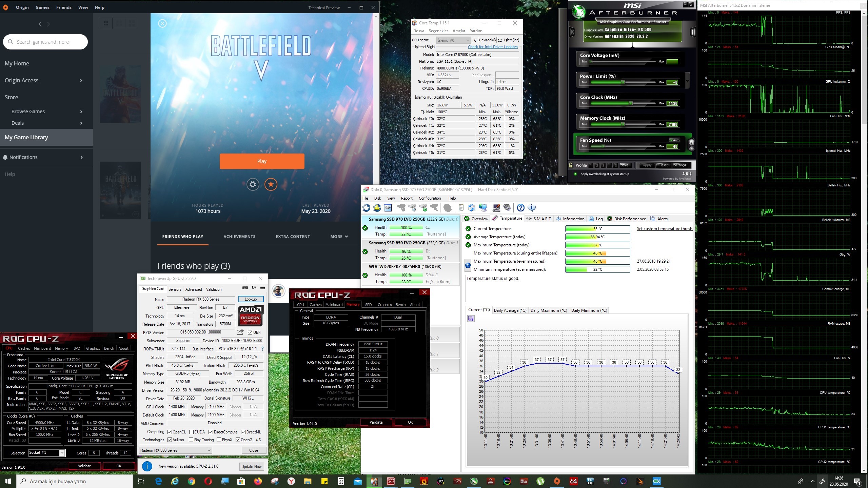Toggle Apply overclocking at system startup in Afterburner
Image resolution: width=868 pixels, height=488 pixels.
(575, 174)
